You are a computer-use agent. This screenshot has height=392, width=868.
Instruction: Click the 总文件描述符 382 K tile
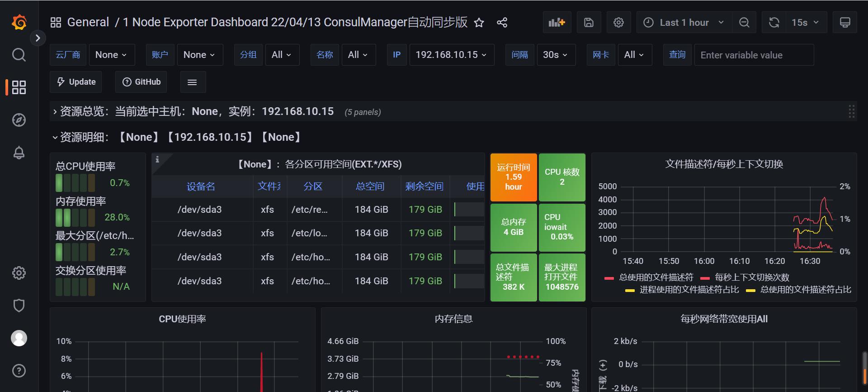pyautogui.click(x=514, y=277)
